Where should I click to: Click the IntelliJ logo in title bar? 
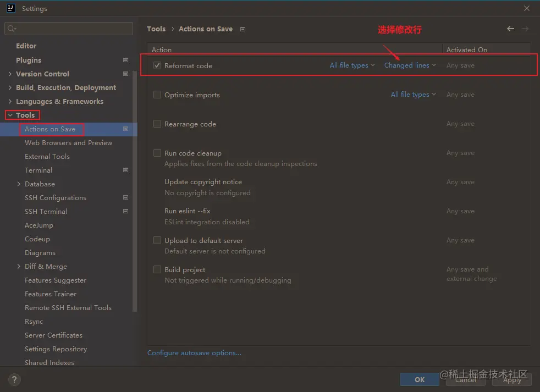10,8
